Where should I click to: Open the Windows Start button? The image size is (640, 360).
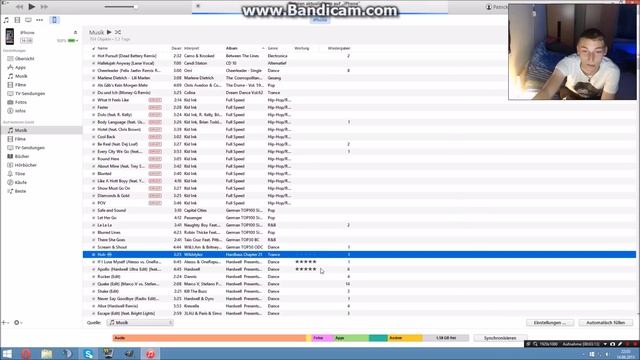[x=7, y=353]
